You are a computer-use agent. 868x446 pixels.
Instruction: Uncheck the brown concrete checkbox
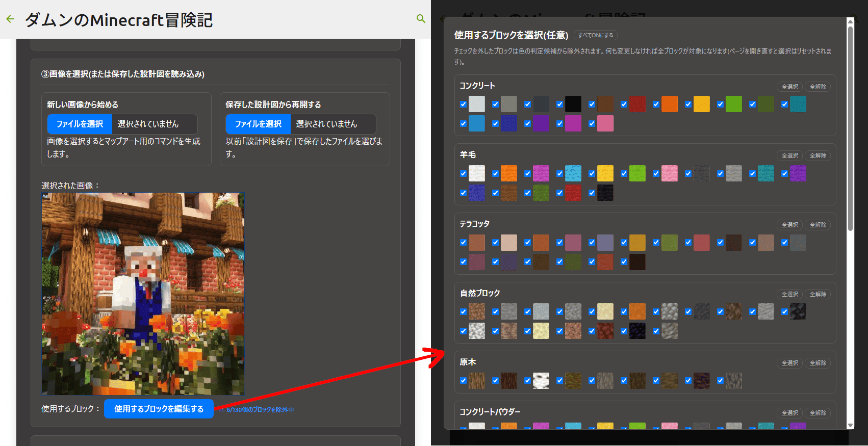click(x=592, y=104)
